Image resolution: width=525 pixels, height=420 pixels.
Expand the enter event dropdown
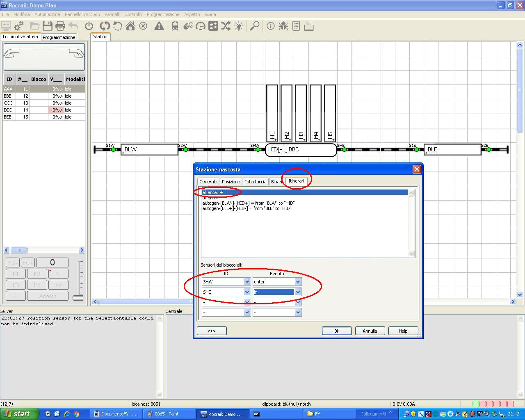click(x=298, y=282)
